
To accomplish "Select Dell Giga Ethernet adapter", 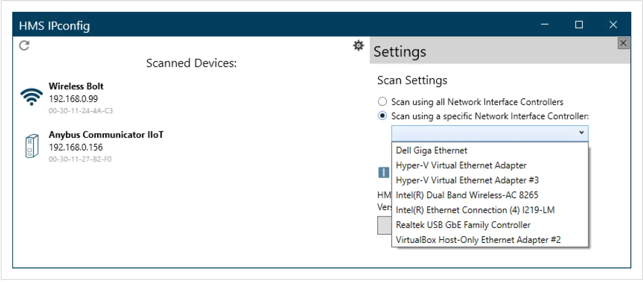I will 431,150.
